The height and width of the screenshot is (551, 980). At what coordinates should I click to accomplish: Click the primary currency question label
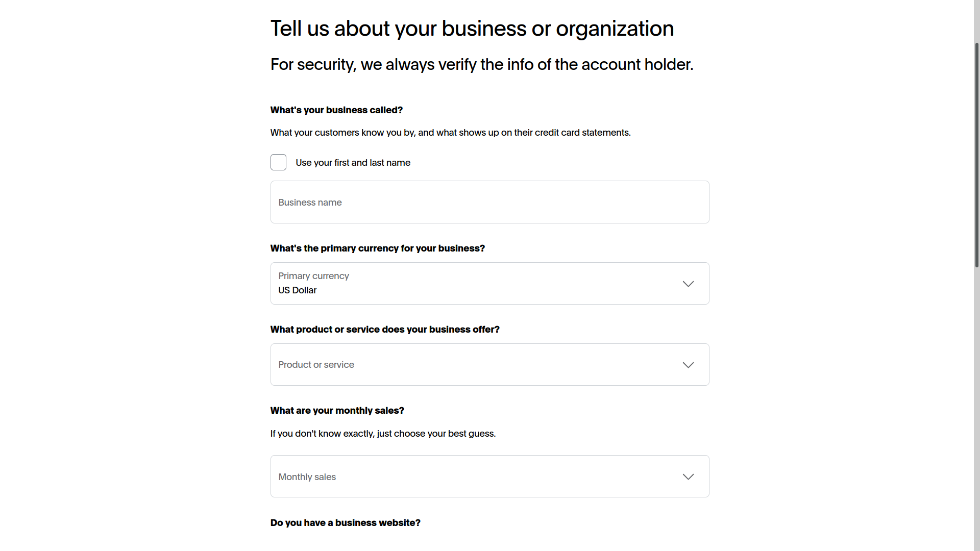(x=377, y=248)
